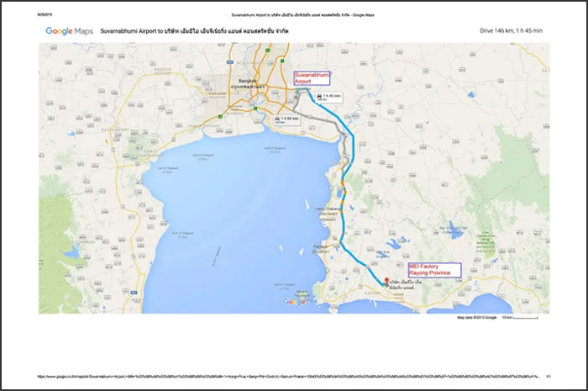Select the '1 h 54 min' alternate route label
Viewport: 588px width, 391px height.
(x=286, y=119)
